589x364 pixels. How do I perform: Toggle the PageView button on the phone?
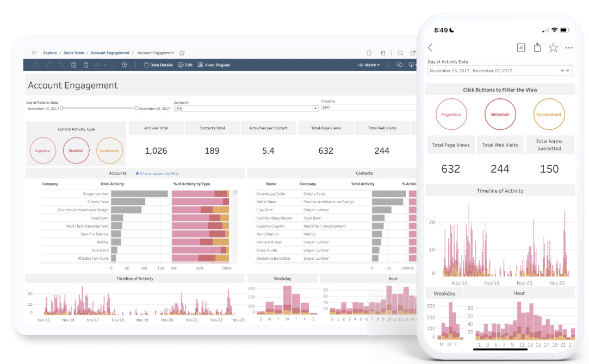451,115
